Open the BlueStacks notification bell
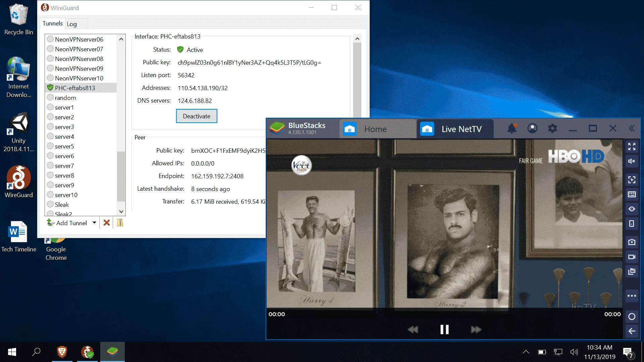This screenshot has height=362, width=644. [512, 128]
